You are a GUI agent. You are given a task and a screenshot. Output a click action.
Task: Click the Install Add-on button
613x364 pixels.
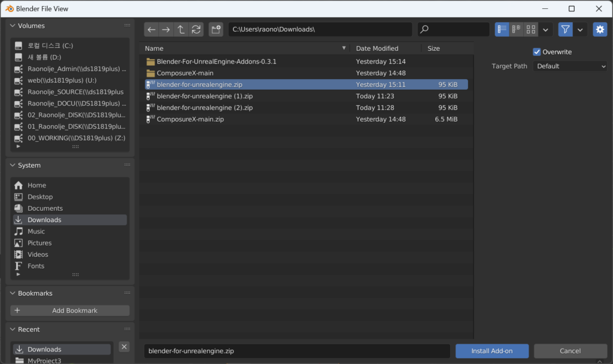[x=492, y=351]
